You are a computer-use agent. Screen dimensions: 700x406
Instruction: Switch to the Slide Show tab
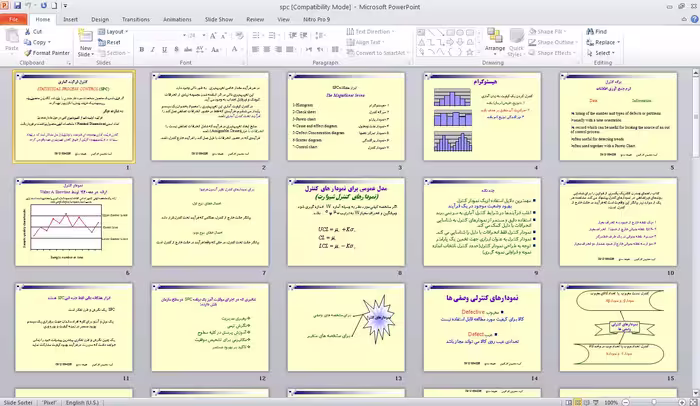[219, 20]
